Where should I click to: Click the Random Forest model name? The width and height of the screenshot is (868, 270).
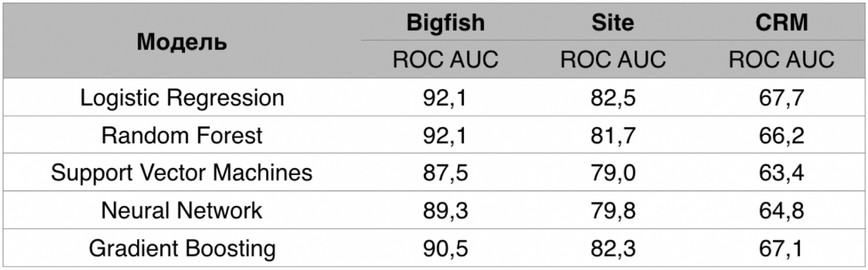(182, 136)
